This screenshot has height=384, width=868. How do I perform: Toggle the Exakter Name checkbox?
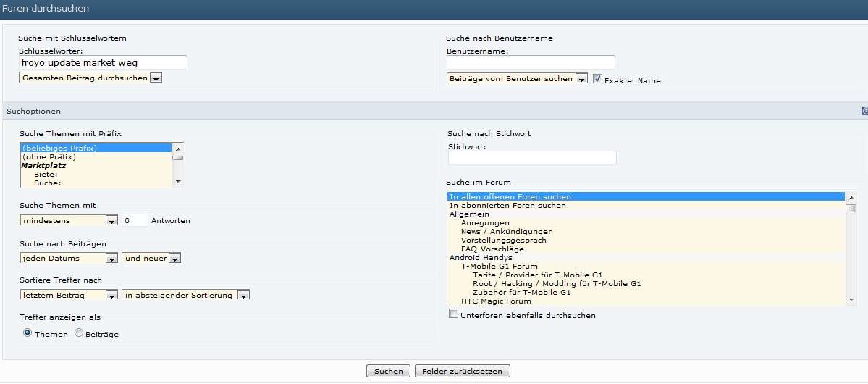coord(597,79)
